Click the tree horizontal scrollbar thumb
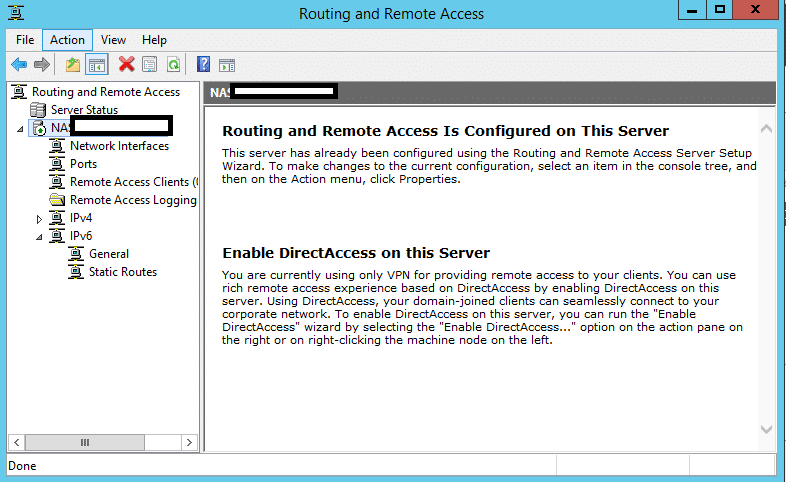 (x=85, y=442)
